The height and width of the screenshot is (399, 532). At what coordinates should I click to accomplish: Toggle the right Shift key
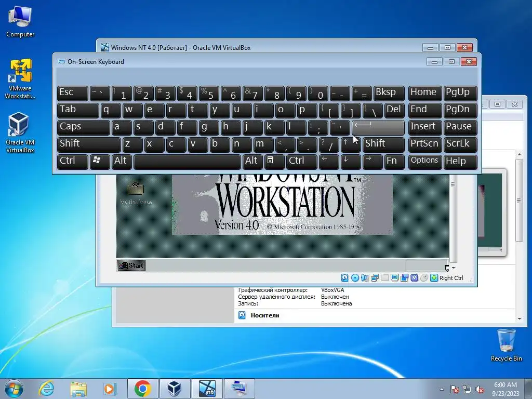pos(383,144)
